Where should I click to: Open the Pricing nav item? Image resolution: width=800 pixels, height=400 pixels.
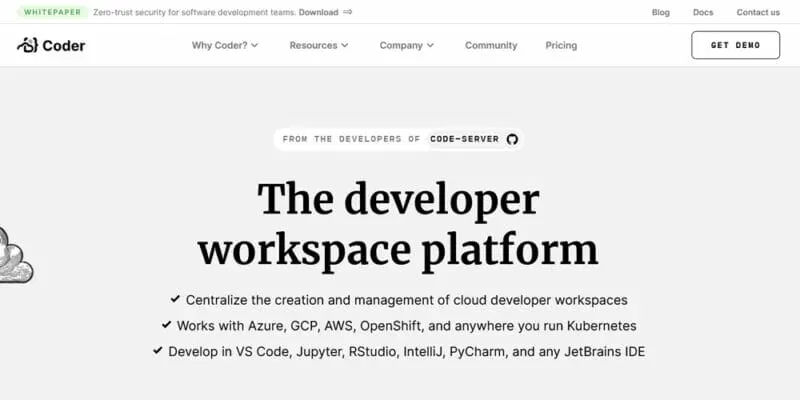(561, 45)
